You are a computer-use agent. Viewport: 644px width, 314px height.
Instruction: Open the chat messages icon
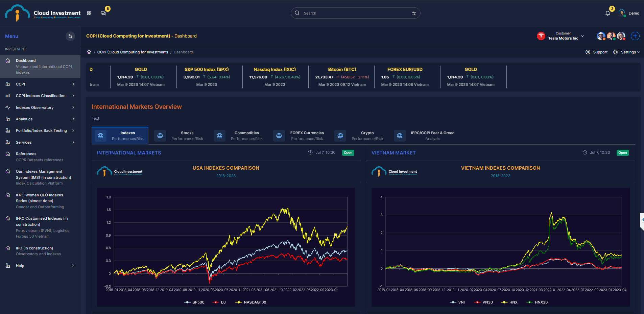tap(103, 13)
